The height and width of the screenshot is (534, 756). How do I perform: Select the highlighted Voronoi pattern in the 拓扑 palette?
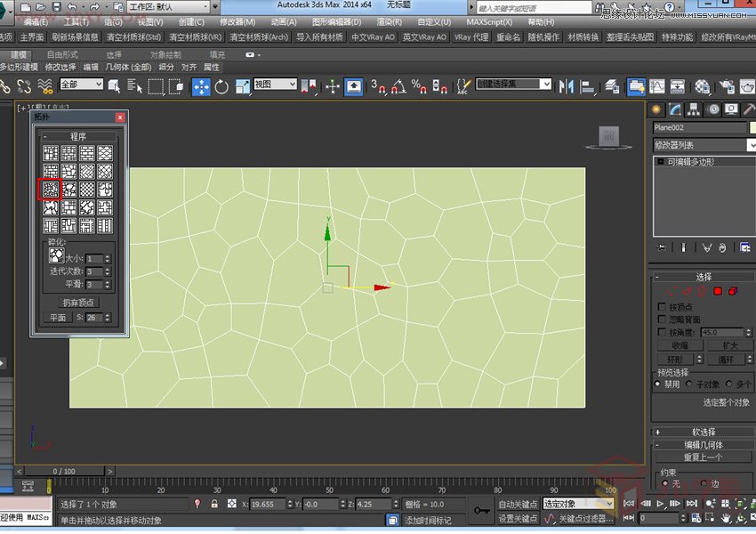(x=50, y=189)
